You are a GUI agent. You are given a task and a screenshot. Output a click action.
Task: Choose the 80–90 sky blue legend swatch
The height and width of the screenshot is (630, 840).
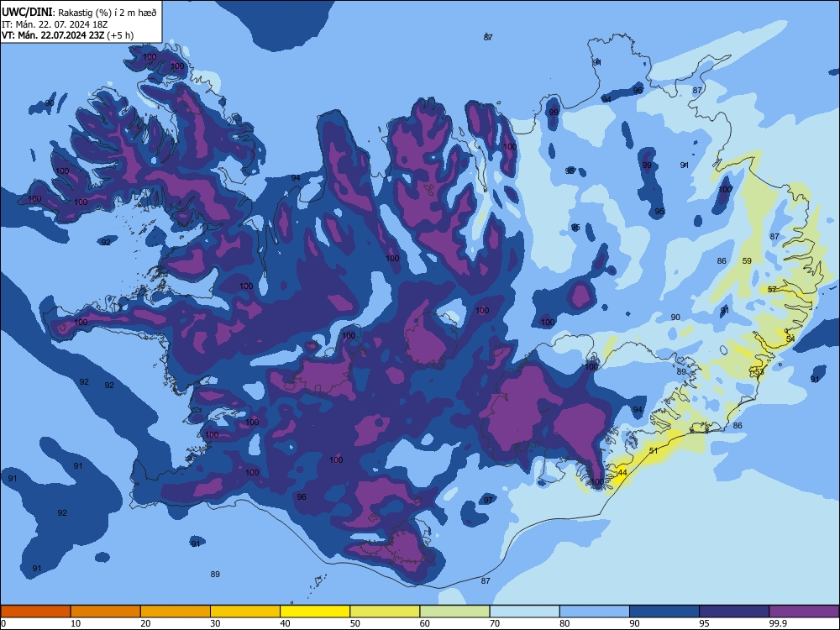[x=595, y=612]
